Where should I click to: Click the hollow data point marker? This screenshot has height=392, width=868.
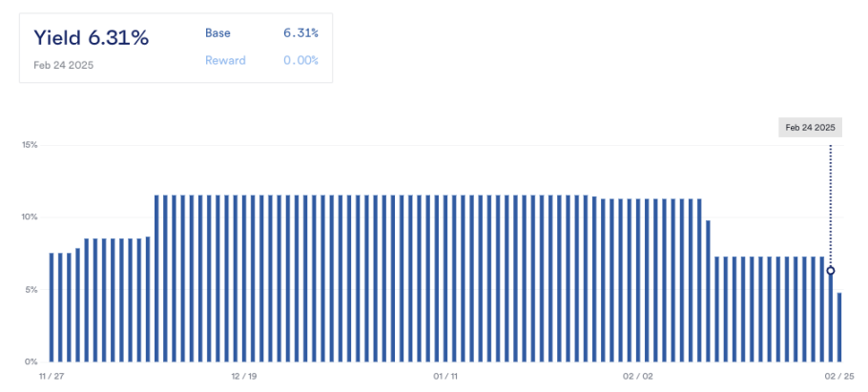pos(831,271)
